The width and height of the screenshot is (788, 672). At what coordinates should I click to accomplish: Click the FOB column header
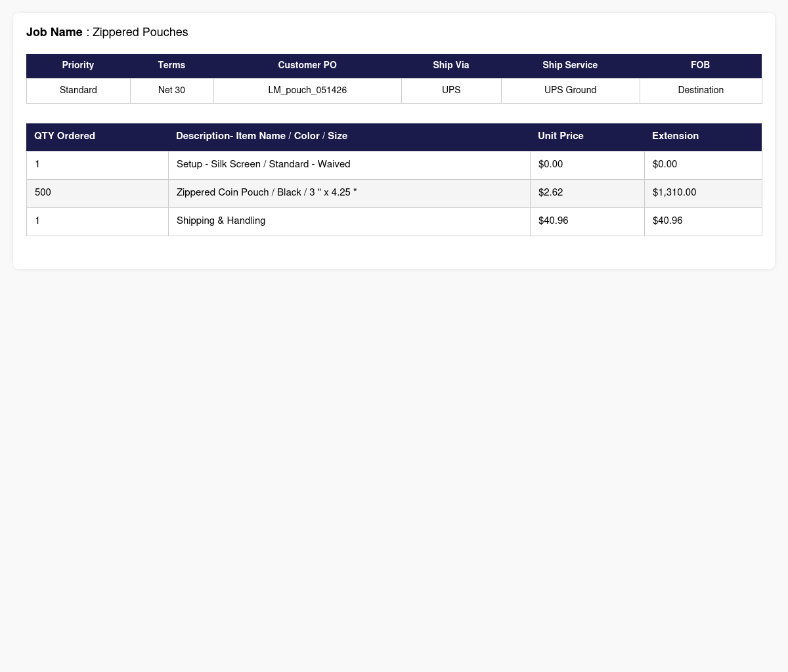coord(701,66)
